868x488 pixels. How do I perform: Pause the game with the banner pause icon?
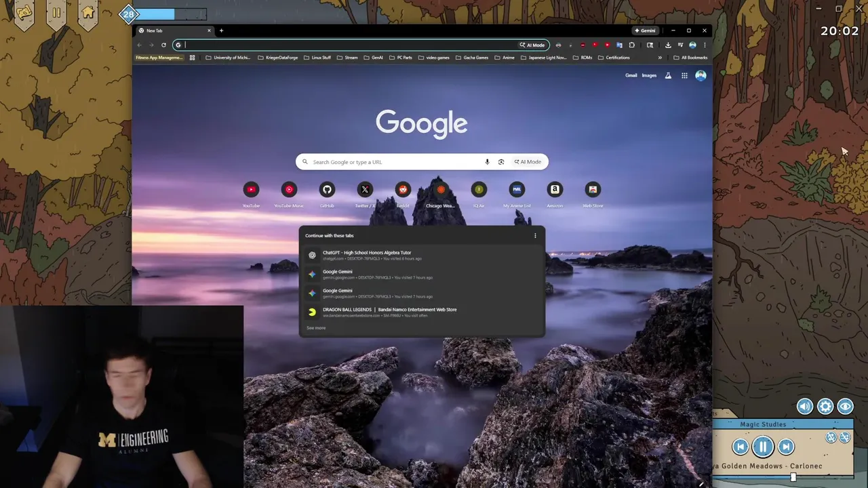tap(56, 12)
